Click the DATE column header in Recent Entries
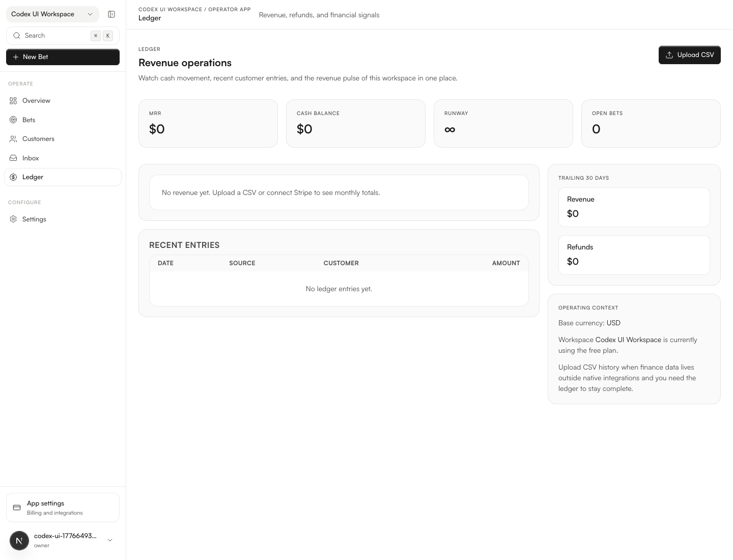This screenshot has height=560, width=733. pos(165,263)
